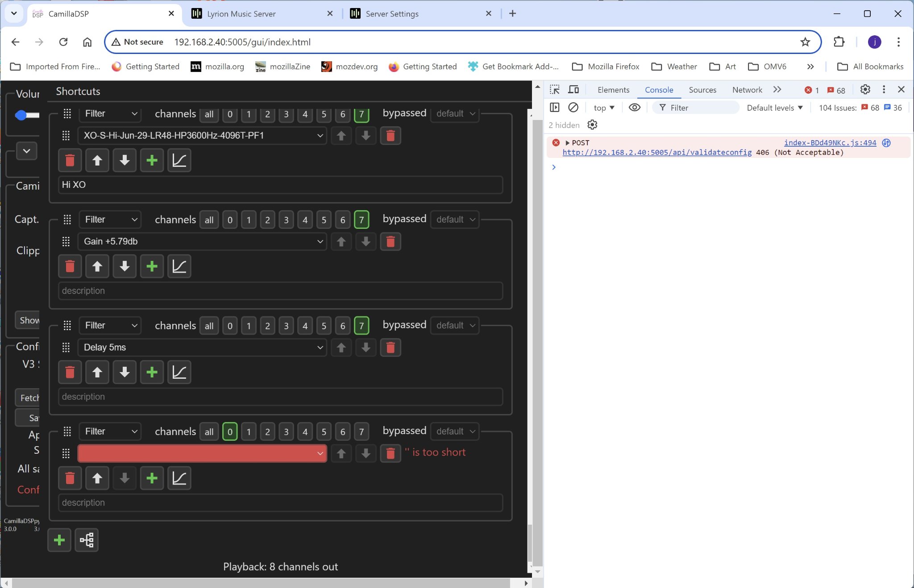Add a filter name to the last step
Image resolution: width=914 pixels, height=588 pixels.
(x=152, y=478)
